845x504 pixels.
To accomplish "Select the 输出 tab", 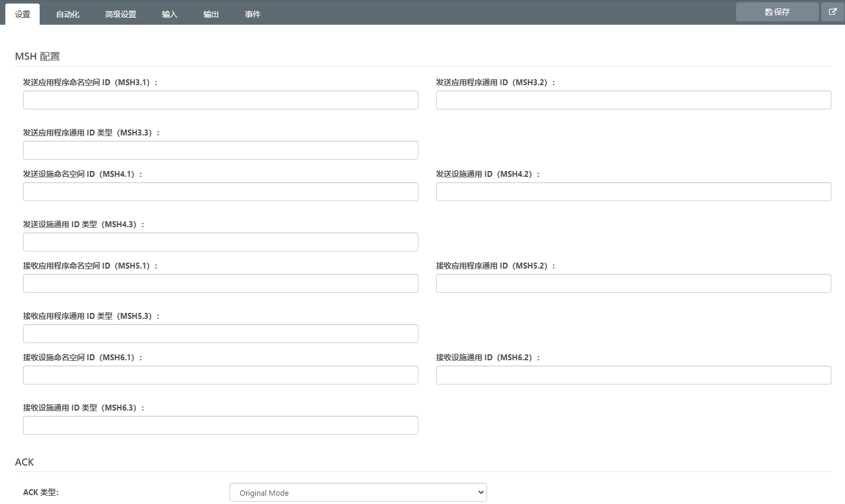I will pyautogui.click(x=211, y=14).
